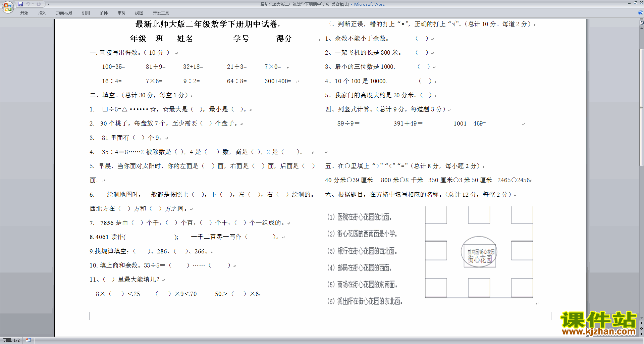644x344 pixels.
Task: Click heading 六、根据题目
Action: [418, 195]
